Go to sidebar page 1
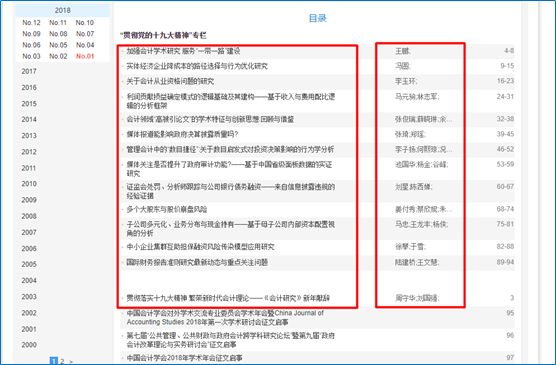The height and width of the screenshot is (365, 556). point(53,361)
